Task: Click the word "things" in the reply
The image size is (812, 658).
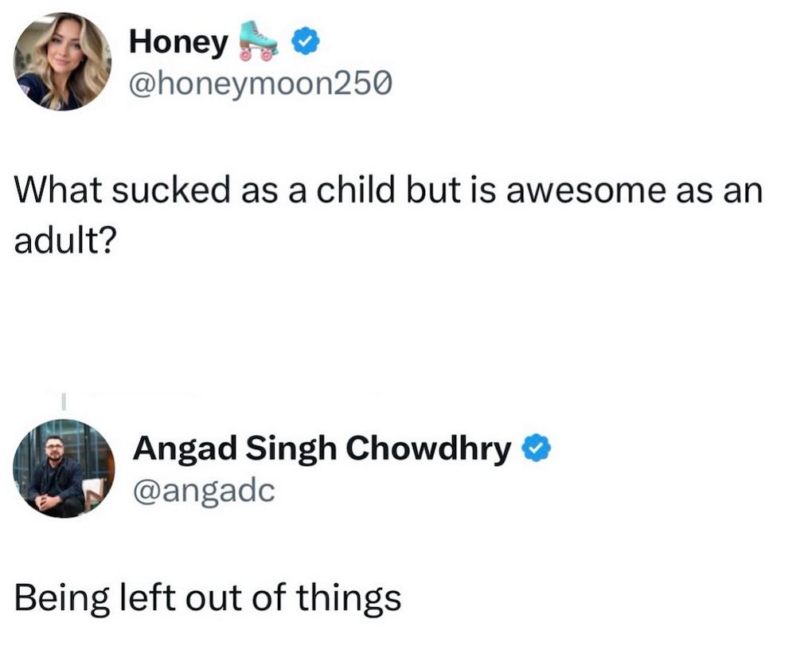Action: tap(354, 597)
